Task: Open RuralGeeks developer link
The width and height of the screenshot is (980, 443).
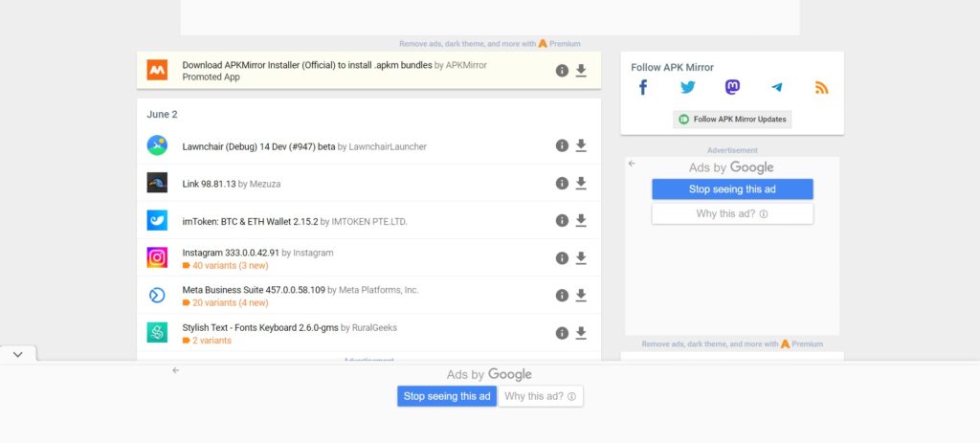Action: (x=374, y=327)
